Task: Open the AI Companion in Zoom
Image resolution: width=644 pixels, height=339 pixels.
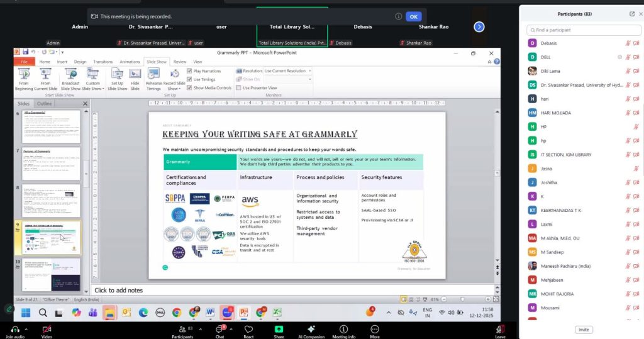Action: pyautogui.click(x=311, y=328)
